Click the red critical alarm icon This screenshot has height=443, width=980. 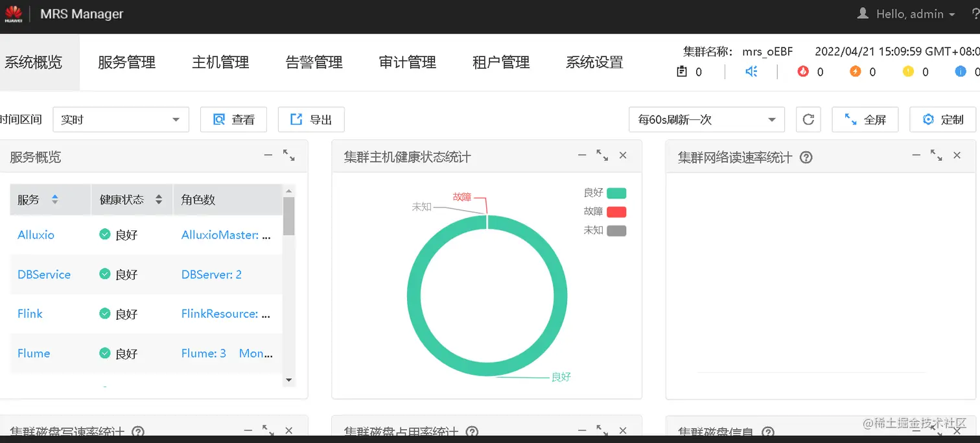(x=803, y=71)
